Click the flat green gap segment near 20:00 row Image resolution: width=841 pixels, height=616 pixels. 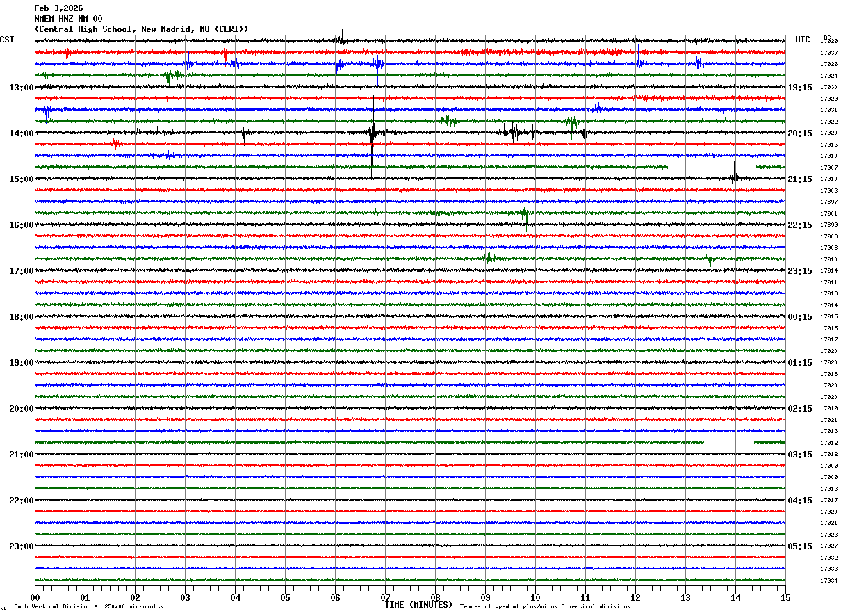coord(729,441)
